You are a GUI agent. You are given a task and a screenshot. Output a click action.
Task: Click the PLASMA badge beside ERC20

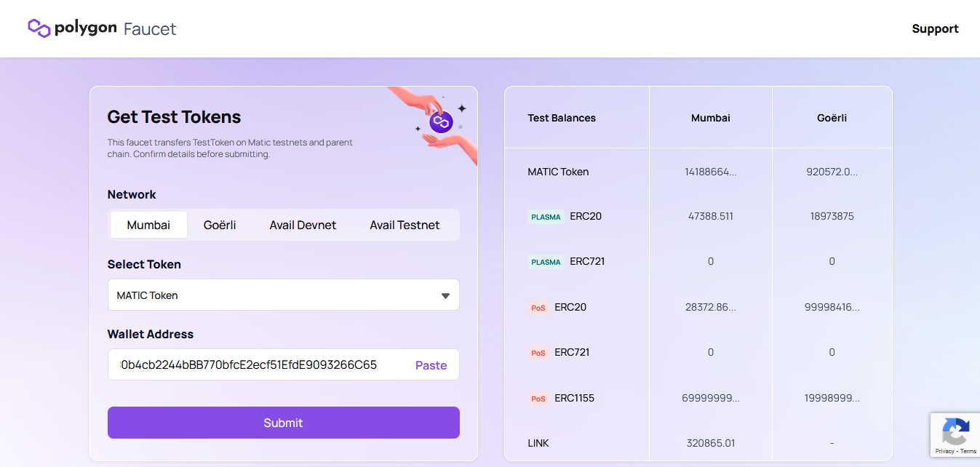coord(546,217)
